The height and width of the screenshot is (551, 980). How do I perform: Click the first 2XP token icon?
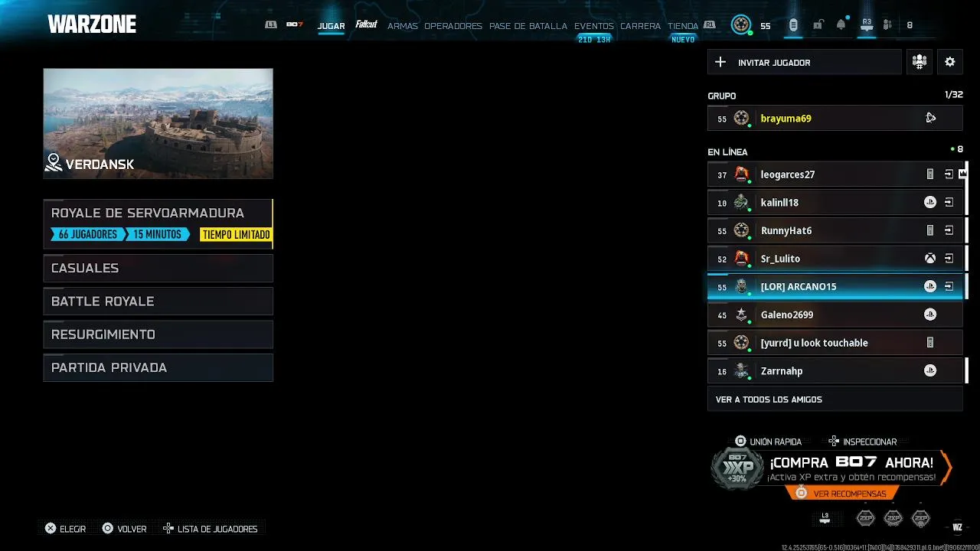coord(865,518)
